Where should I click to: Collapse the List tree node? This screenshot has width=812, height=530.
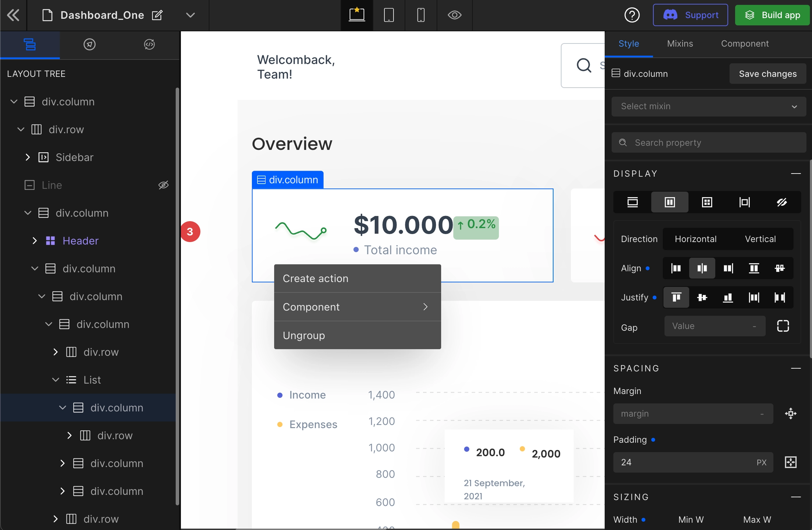[56, 380]
